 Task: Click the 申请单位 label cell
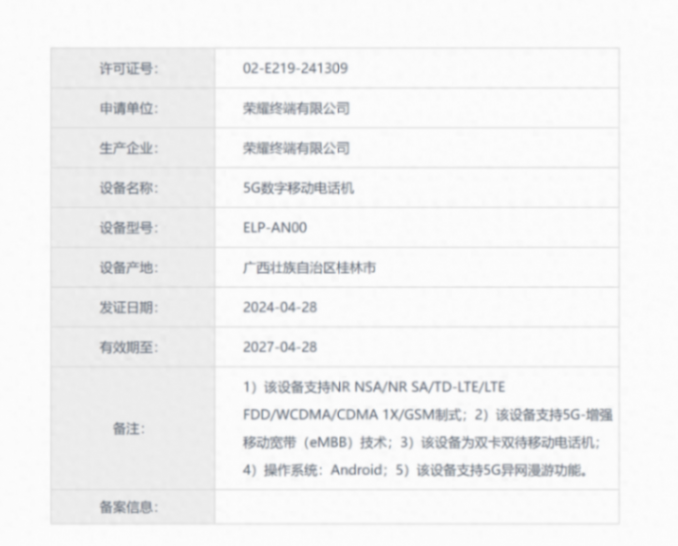tap(129, 108)
